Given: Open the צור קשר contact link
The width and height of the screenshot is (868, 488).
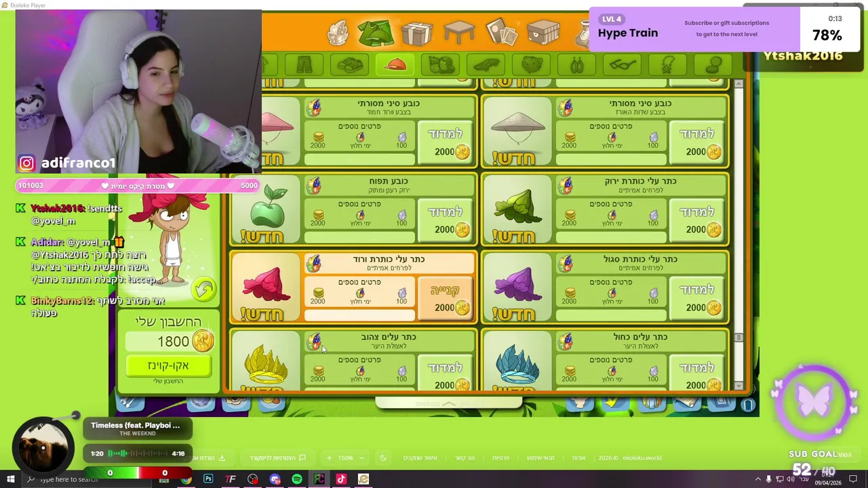Looking at the screenshot, I should click(x=465, y=458).
